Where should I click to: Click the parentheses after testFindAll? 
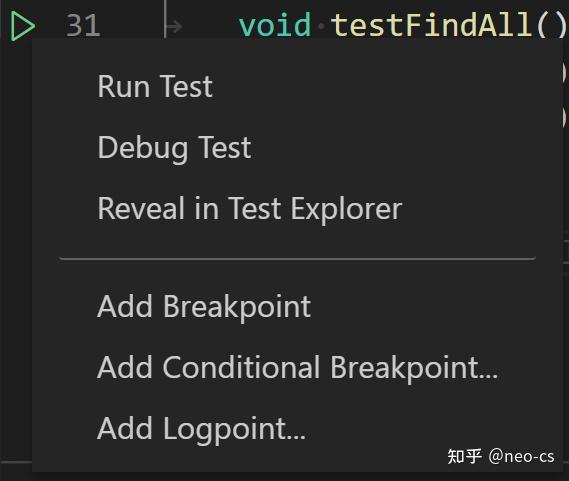click(x=550, y=25)
